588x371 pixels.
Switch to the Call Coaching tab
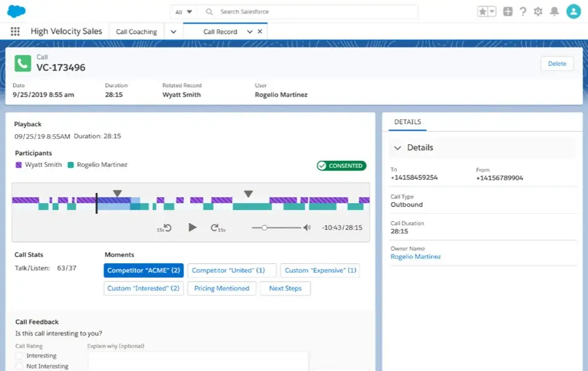tap(136, 32)
